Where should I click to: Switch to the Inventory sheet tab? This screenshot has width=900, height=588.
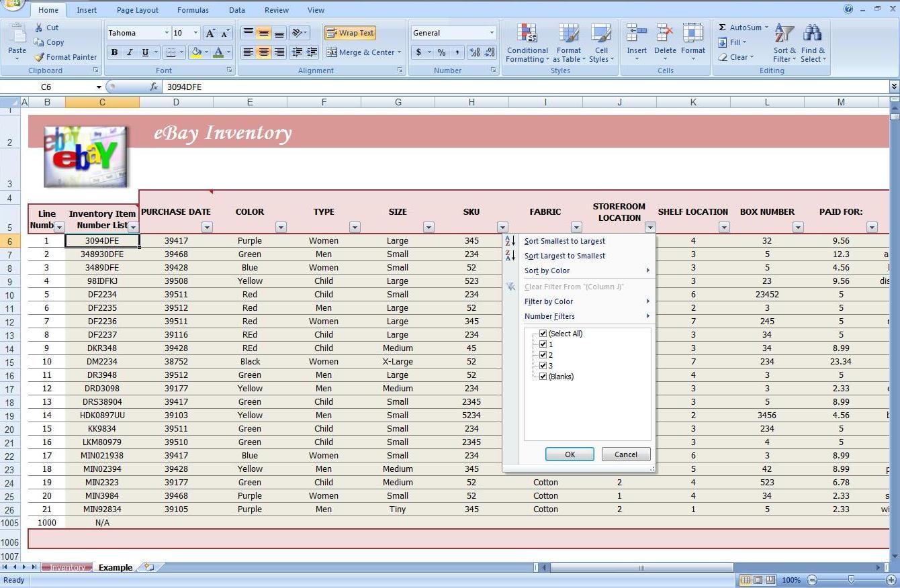coord(66,567)
